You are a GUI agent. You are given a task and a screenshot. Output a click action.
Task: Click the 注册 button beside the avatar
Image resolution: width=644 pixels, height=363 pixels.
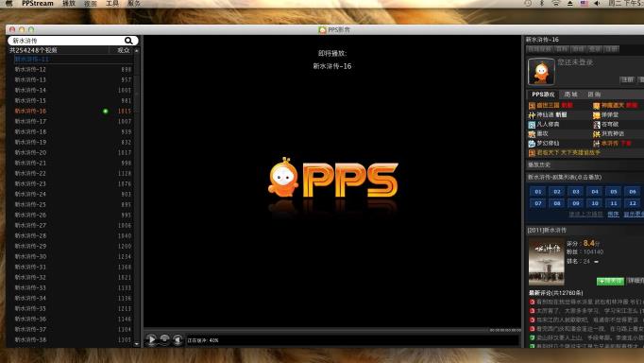tap(627, 79)
